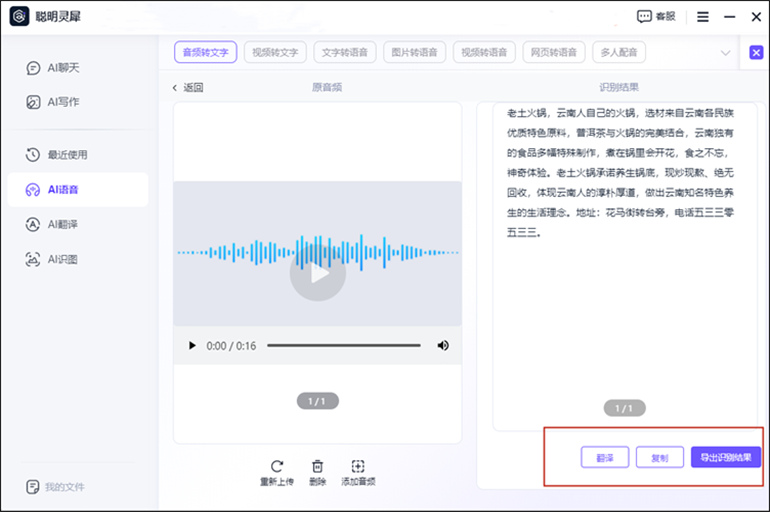Select AI语音 in the sidebar

pyautogui.click(x=78, y=189)
